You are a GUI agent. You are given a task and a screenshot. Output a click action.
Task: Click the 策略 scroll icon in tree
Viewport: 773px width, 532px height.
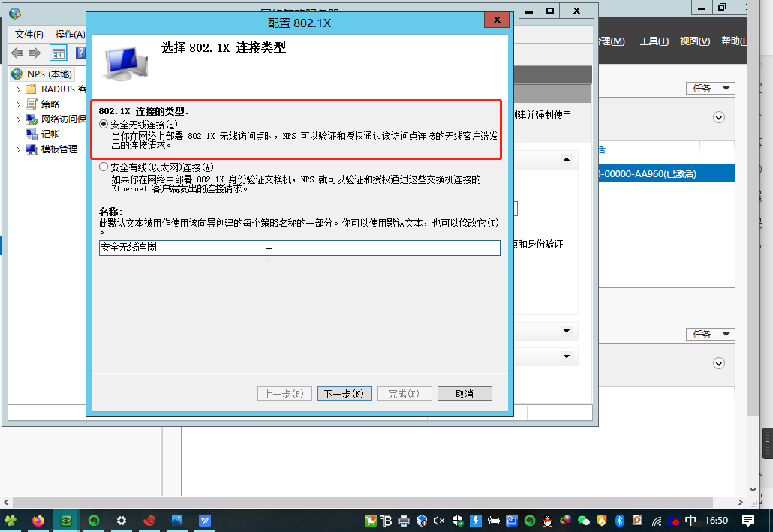[x=31, y=104]
